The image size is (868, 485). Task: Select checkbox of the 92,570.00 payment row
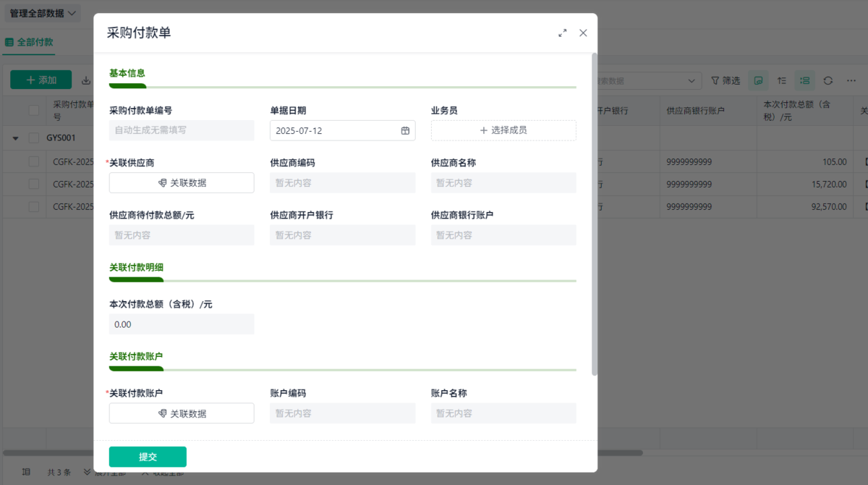(x=34, y=206)
